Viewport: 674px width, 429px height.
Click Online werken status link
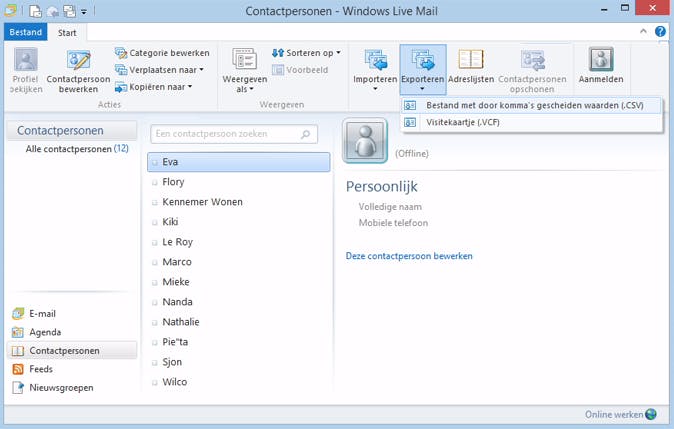(614, 414)
